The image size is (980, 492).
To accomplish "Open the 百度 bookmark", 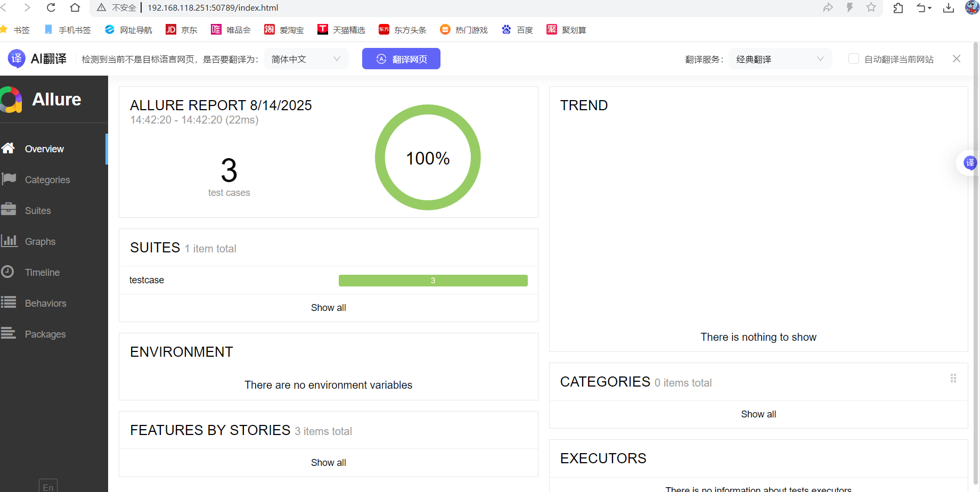I will point(517,30).
